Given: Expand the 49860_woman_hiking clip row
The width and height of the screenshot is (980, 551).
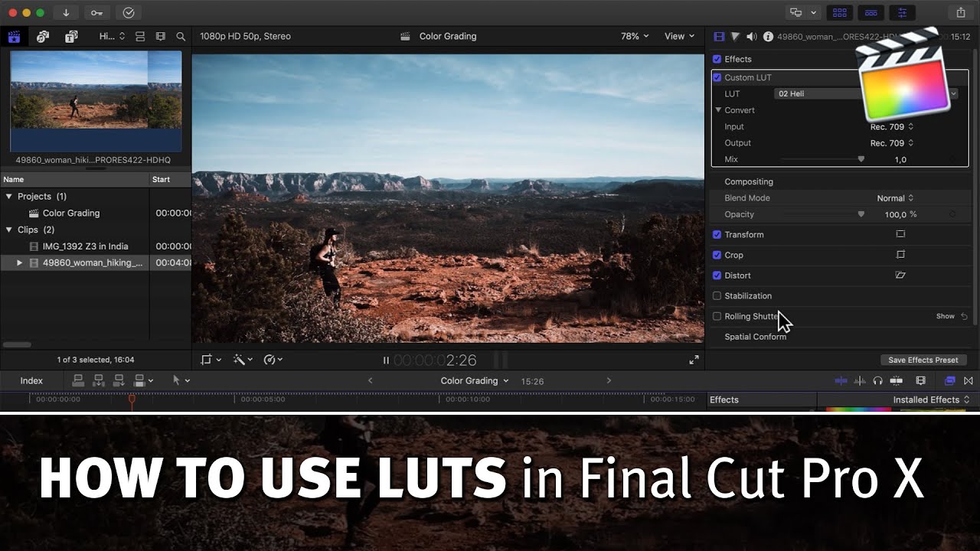Looking at the screenshot, I should (x=20, y=262).
